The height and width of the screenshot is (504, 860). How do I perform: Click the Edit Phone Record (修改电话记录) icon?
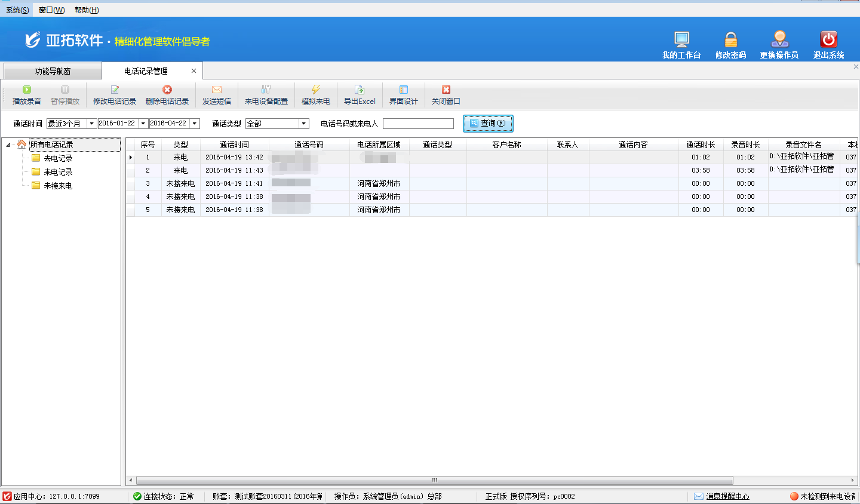click(115, 90)
